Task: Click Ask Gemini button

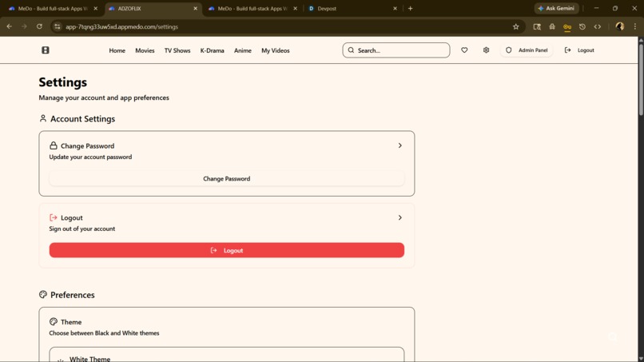Action: [x=557, y=8]
